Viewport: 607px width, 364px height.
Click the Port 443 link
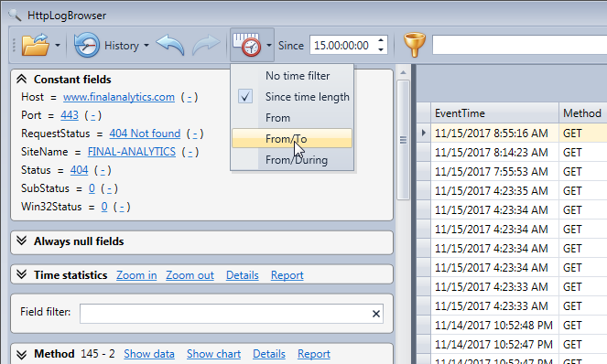pos(70,115)
